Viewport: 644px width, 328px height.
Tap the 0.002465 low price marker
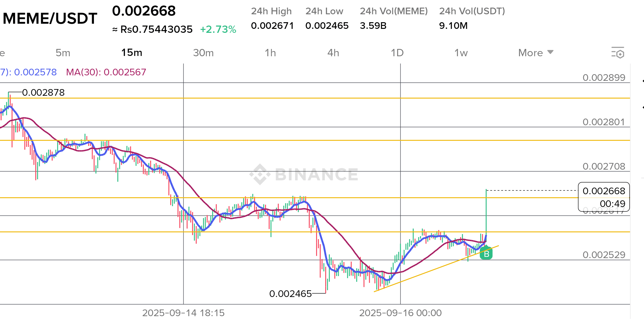(x=290, y=294)
